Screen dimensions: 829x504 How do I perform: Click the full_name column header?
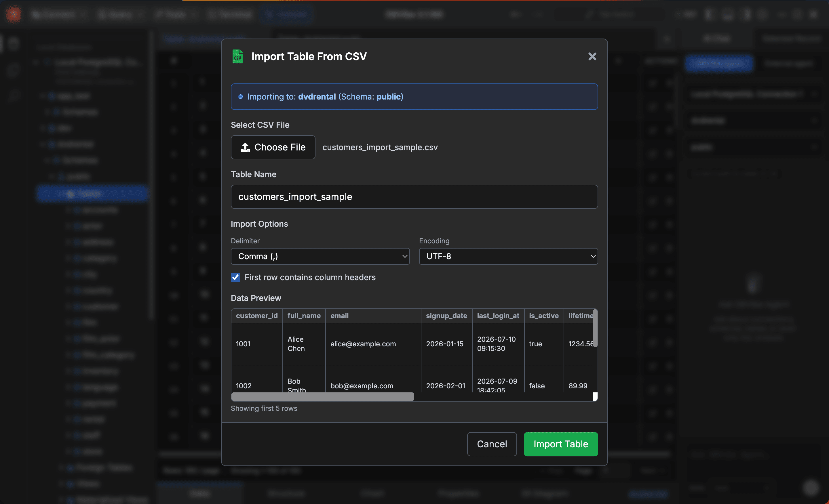304,316
